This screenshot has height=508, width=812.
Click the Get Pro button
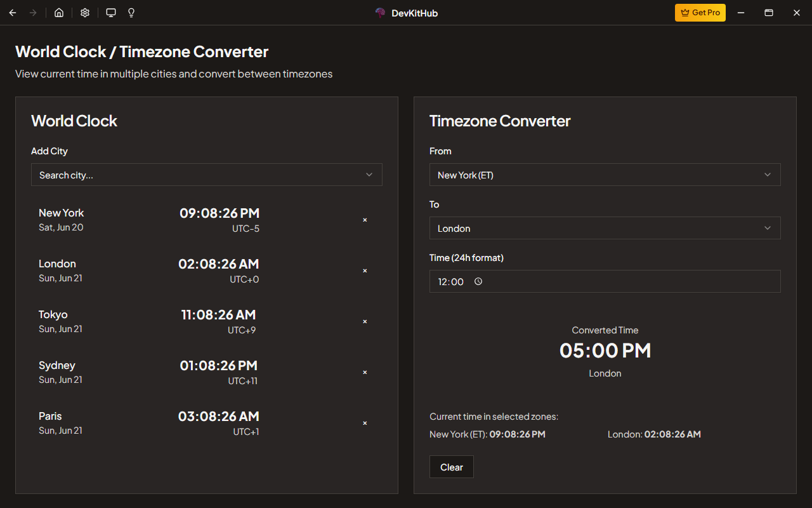(700, 13)
